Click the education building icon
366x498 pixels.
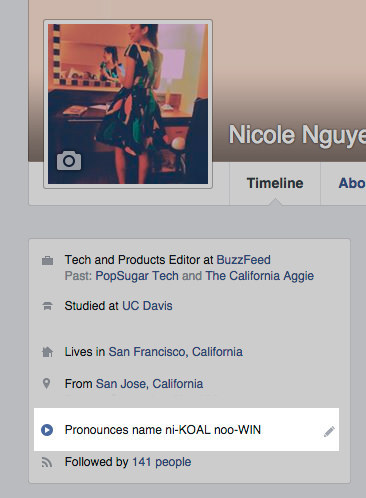coord(47,306)
